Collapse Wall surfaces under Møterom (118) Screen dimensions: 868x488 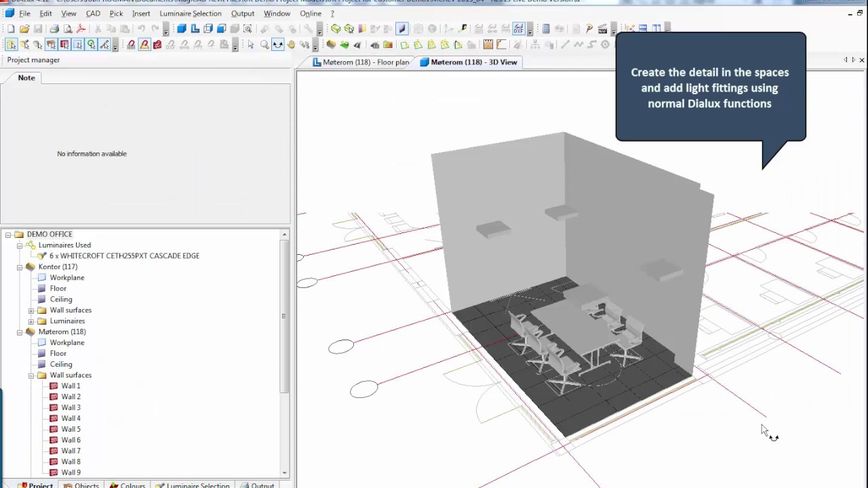point(31,375)
